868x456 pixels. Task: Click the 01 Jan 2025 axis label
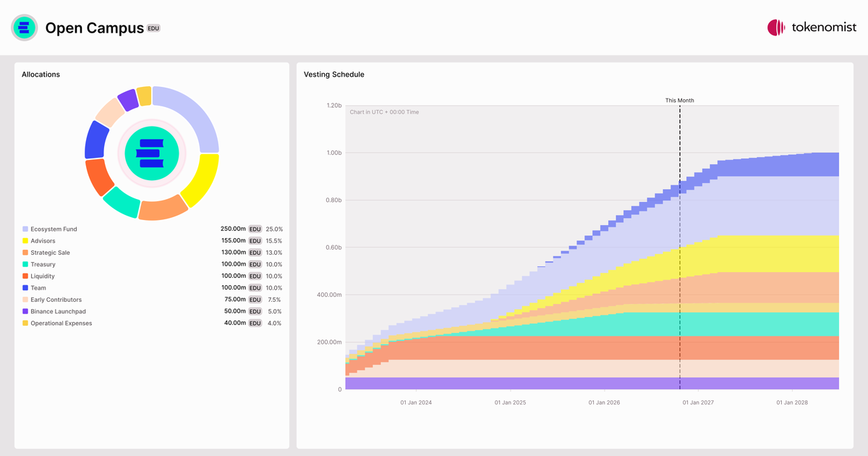(x=511, y=402)
